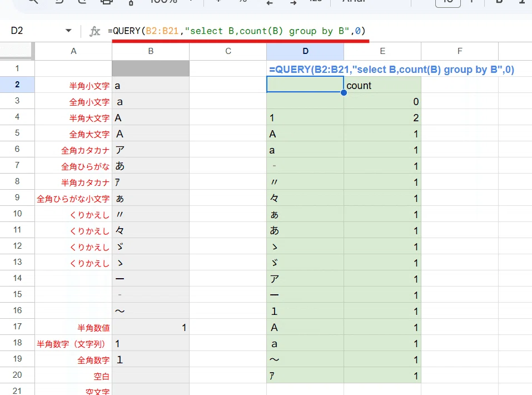
Task: Select all cells via corner box
Action: click(17, 51)
